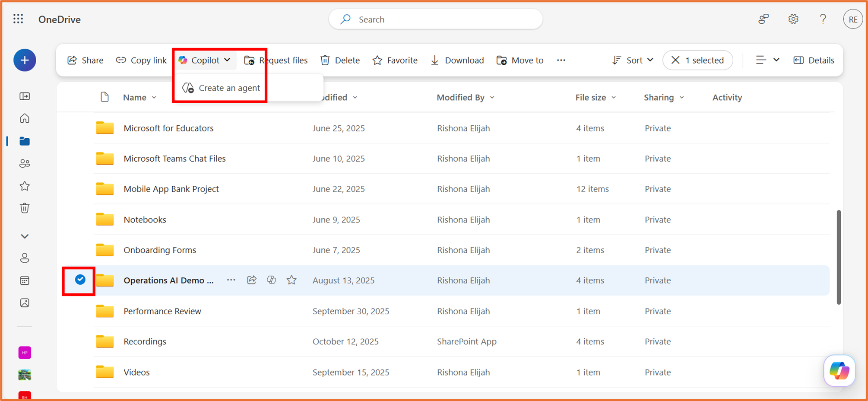The image size is (868, 401).
Task: Open the Recordings folder
Action: (x=145, y=341)
